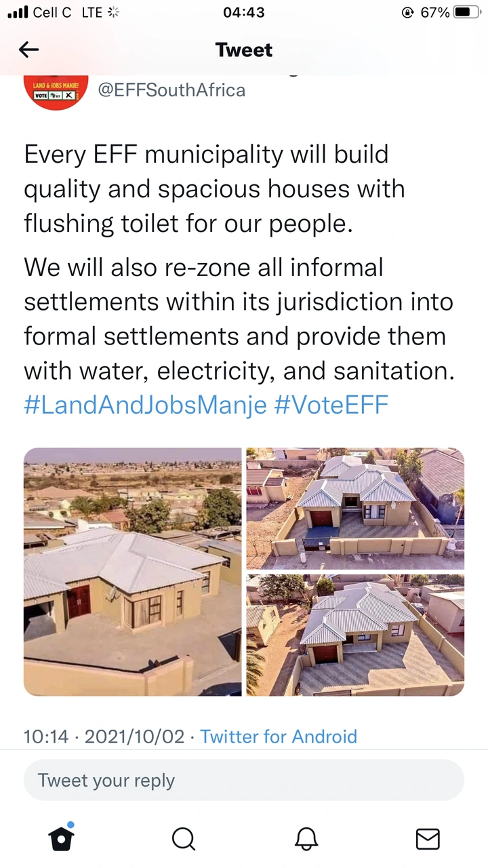Tap the back arrow icon

tap(29, 50)
